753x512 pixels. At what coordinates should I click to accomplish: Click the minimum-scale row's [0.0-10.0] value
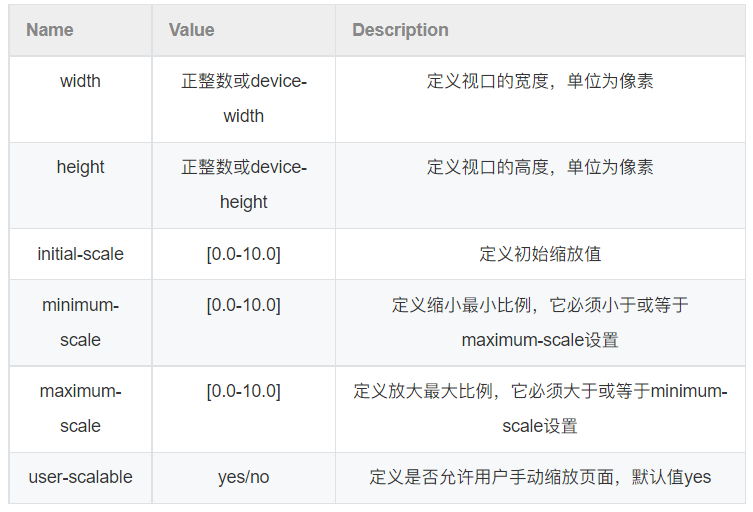click(x=243, y=305)
